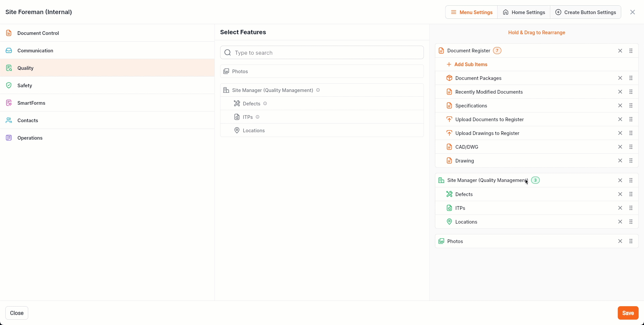Select Safety category in sidebar
The height and width of the screenshot is (325, 644).
coord(25,86)
